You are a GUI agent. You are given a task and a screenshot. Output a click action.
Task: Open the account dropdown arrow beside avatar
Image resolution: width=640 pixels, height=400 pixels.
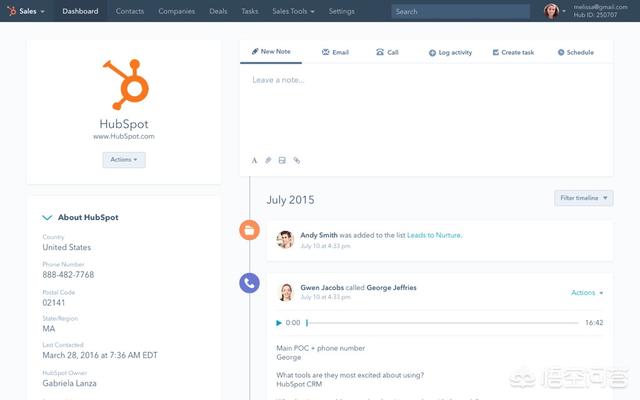point(564,11)
